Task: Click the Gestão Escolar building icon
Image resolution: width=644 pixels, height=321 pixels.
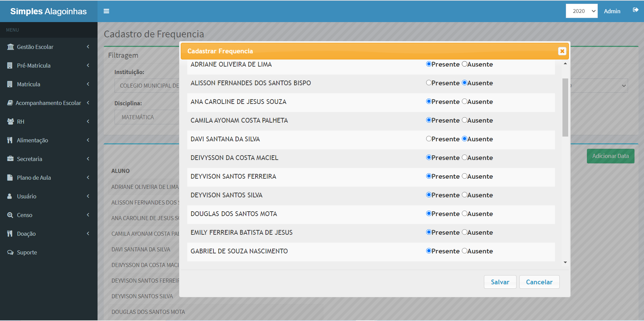Action: [11, 47]
